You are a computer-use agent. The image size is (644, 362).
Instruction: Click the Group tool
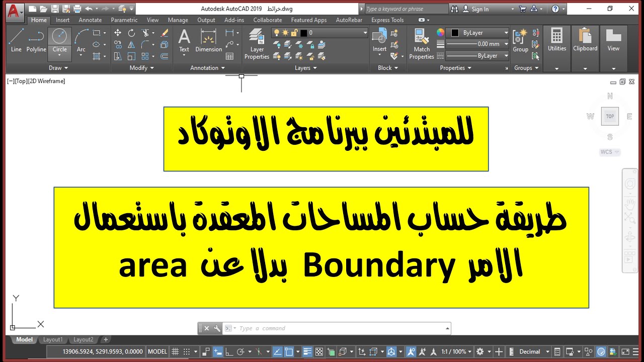pos(520,40)
